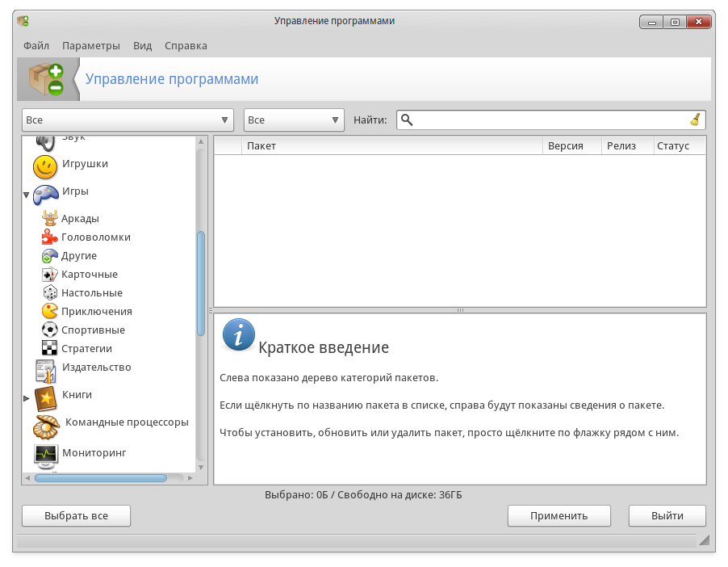Click the Выбрать все button
The height and width of the screenshot is (567, 728).
(76, 516)
